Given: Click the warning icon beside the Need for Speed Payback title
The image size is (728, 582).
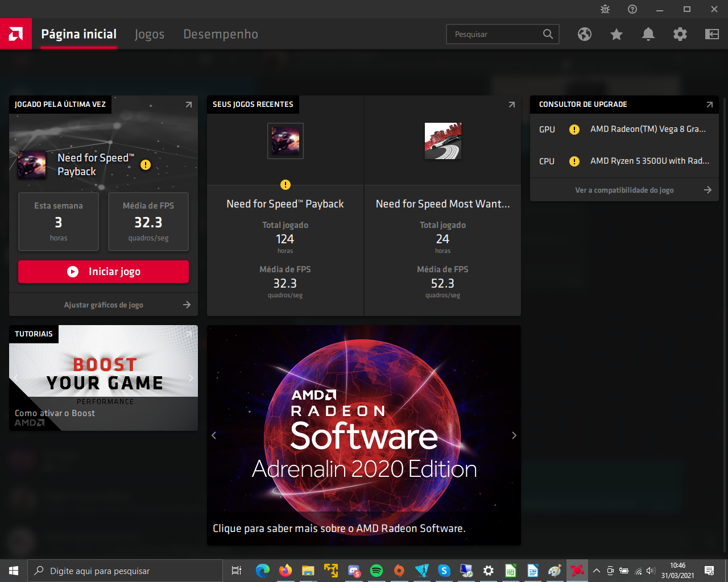Looking at the screenshot, I should (x=146, y=165).
